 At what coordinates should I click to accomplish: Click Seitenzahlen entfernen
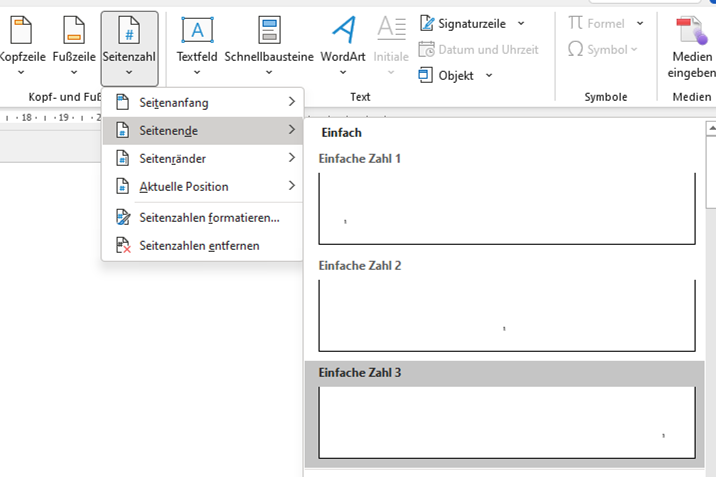202,245
